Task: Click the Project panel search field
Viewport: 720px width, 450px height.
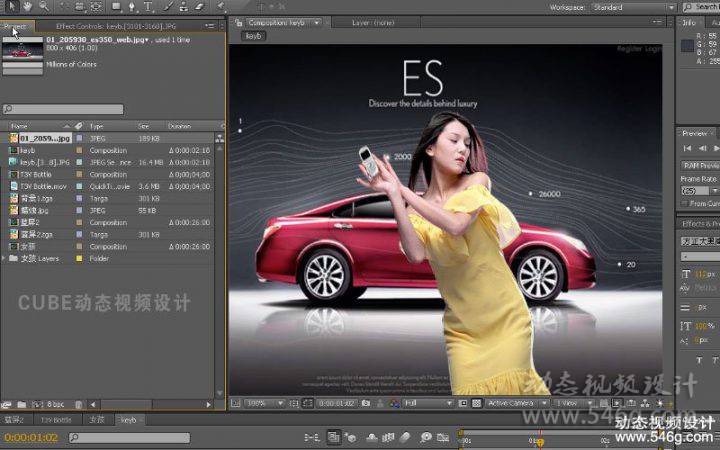Action: [65, 109]
